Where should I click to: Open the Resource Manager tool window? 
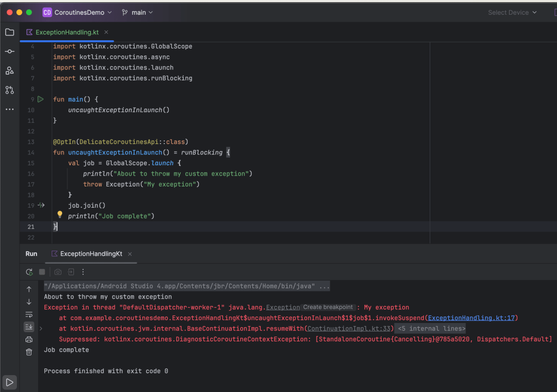point(9,71)
